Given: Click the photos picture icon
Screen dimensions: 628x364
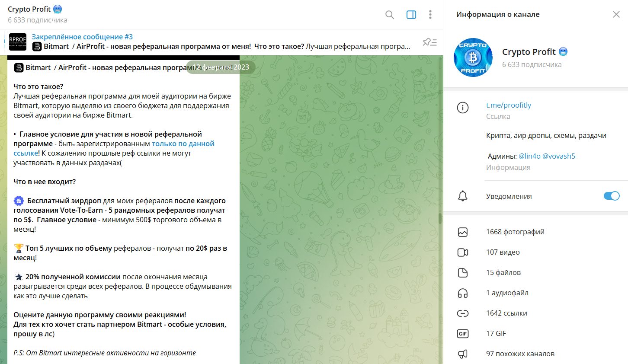Looking at the screenshot, I should 463,232.
